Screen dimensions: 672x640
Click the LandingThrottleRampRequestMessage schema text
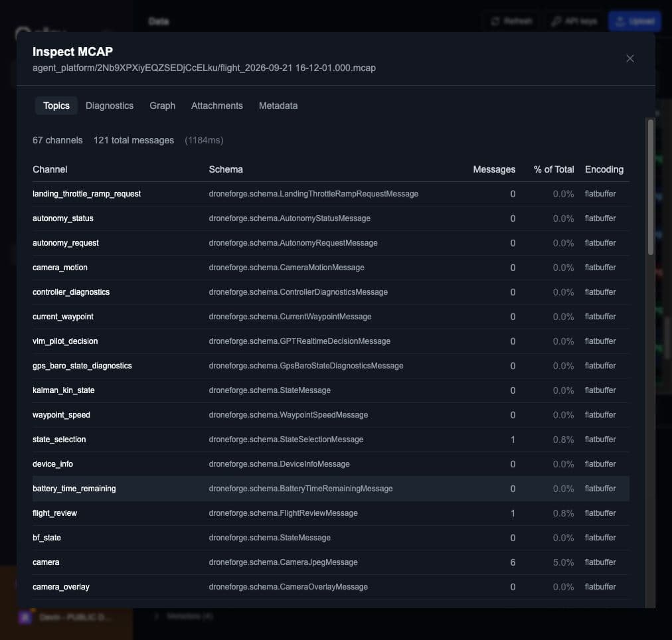click(313, 194)
